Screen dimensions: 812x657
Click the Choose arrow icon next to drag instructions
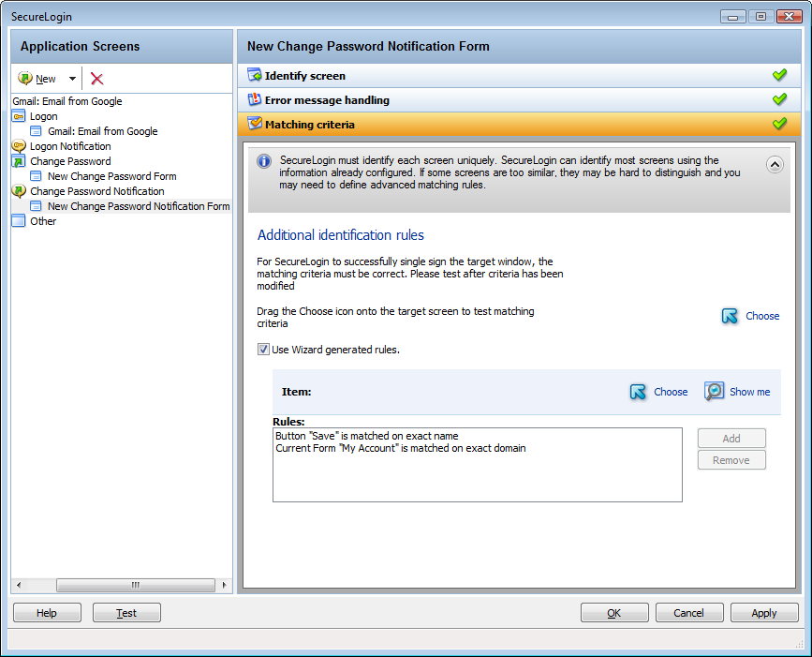tap(730, 316)
